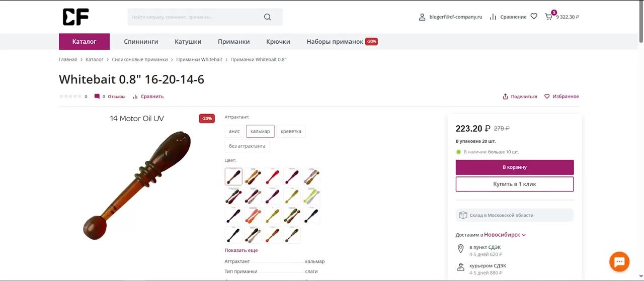Open the Наборы приманок menu item
644x281 pixels.
[335, 42]
